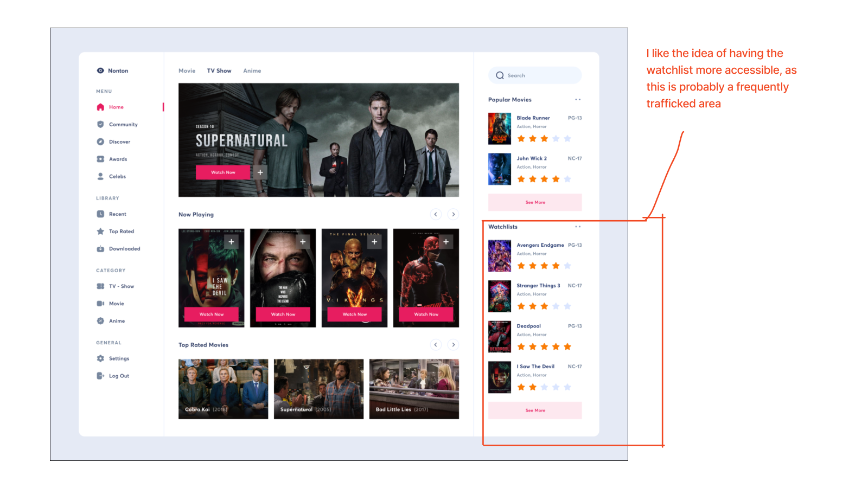
Task: Click the Search input field
Action: (x=535, y=75)
